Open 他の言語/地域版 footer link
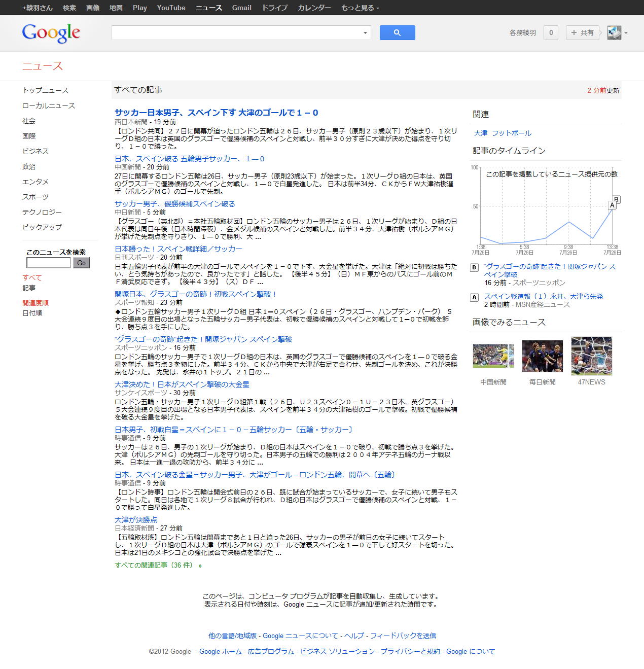The width and height of the screenshot is (644, 669). (x=233, y=636)
